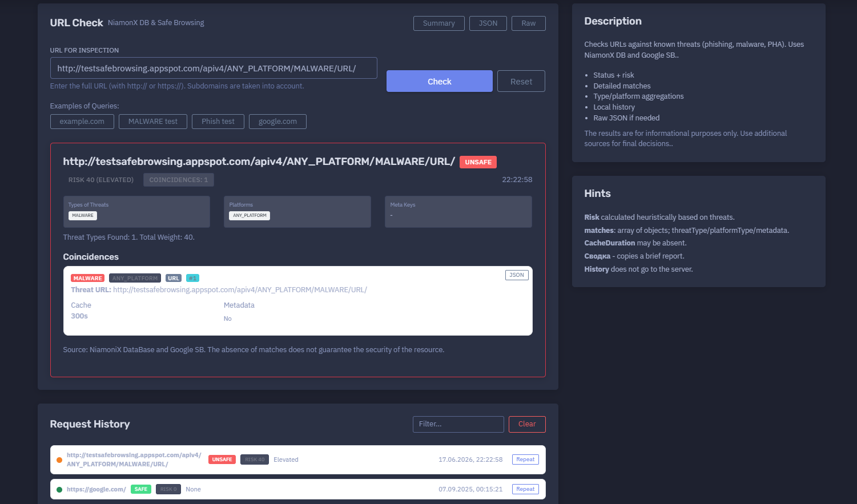This screenshot has height=504, width=857.
Task: Click the SAFE badge in history row
Action: pyautogui.click(x=141, y=489)
